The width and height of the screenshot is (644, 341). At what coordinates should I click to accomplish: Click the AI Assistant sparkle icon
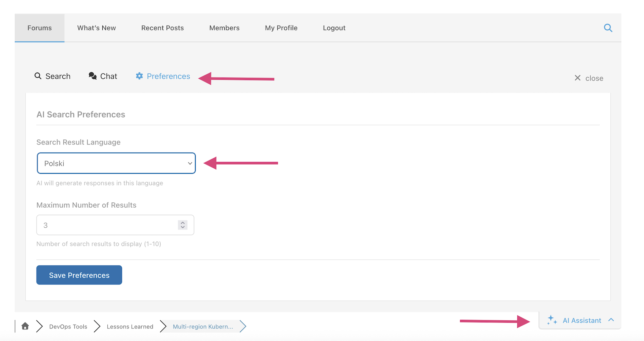(x=552, y=320)
